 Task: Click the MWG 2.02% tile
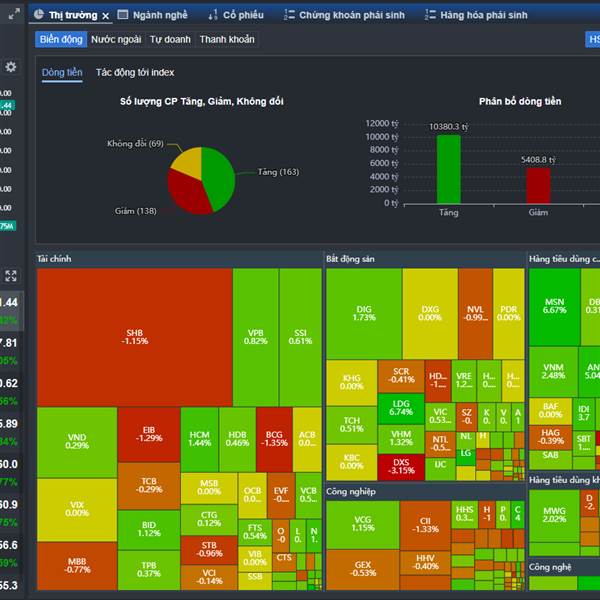click(x=554, y=515)
